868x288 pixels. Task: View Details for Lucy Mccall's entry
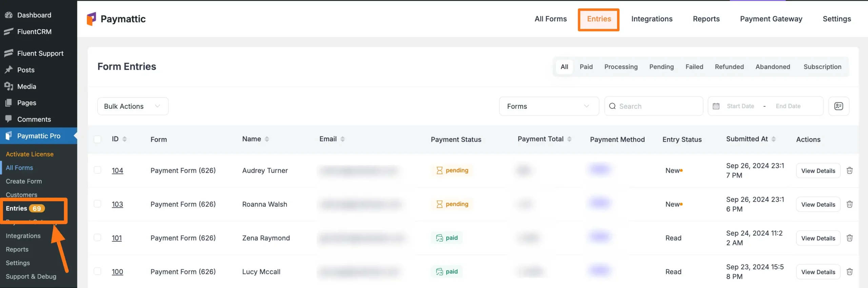818,272
